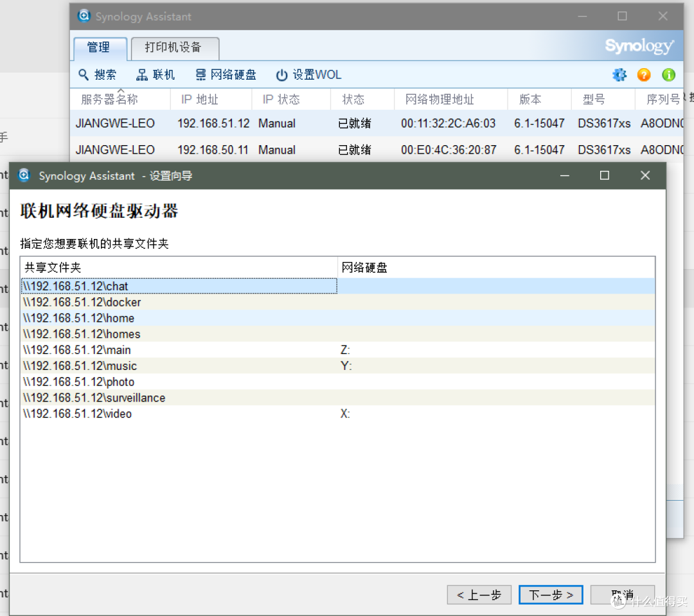Close the 设置向导 wizard window

point(645,176)
